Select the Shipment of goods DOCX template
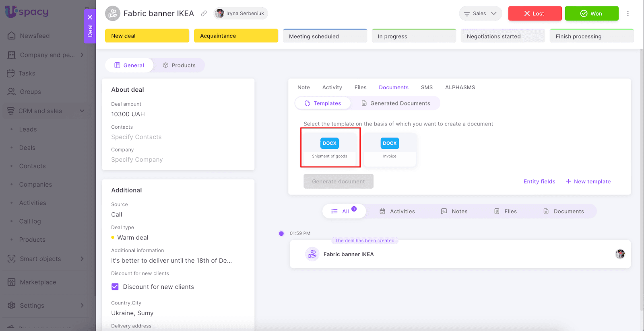 [x=330, y=148]
